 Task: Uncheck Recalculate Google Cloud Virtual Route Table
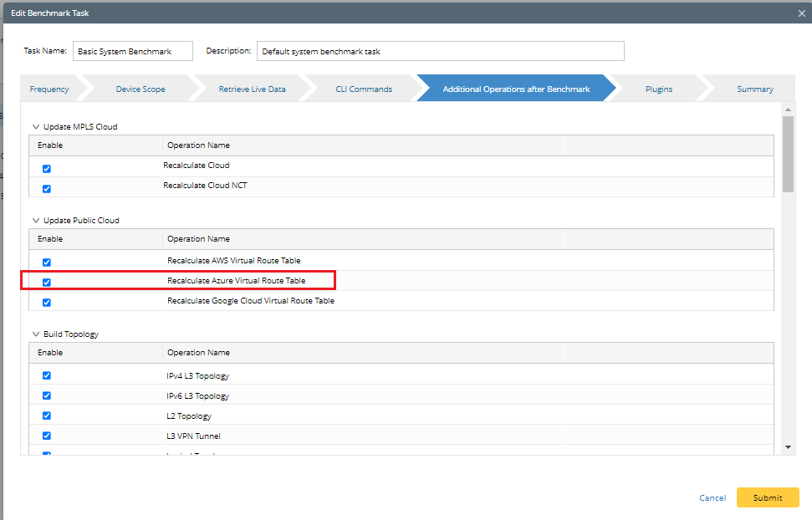[x=46, y=301]
